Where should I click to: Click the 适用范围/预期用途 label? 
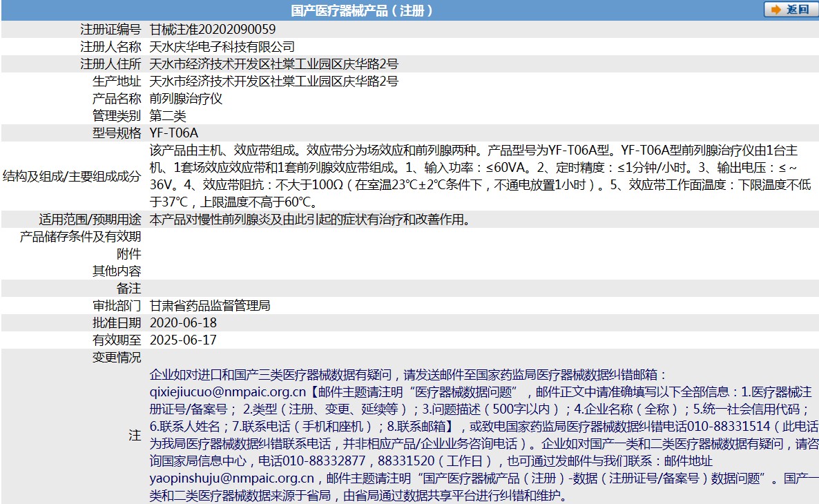click(90, 220)
